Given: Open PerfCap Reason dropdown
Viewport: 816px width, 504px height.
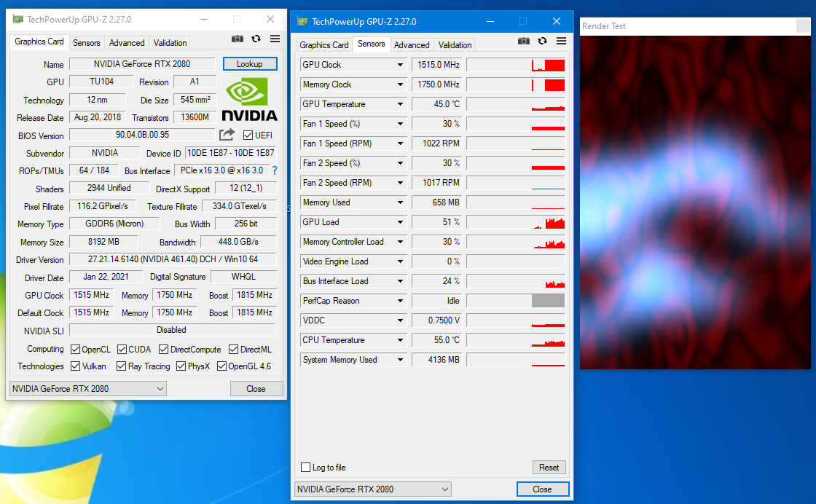Looking at the screenshot, I should [400, 301].
